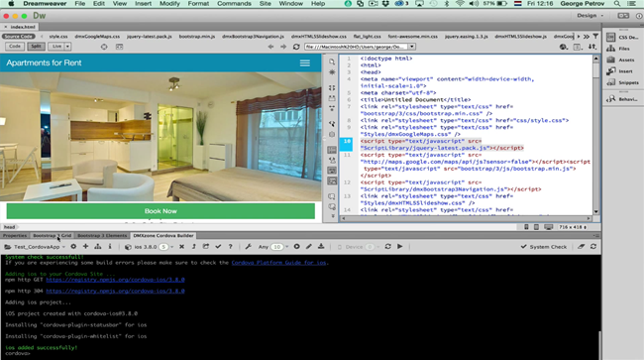The height and width of the screenshot is (360, 644).
Task: Refresh the document with reload icon near address bar
Action: pos(296,47)
